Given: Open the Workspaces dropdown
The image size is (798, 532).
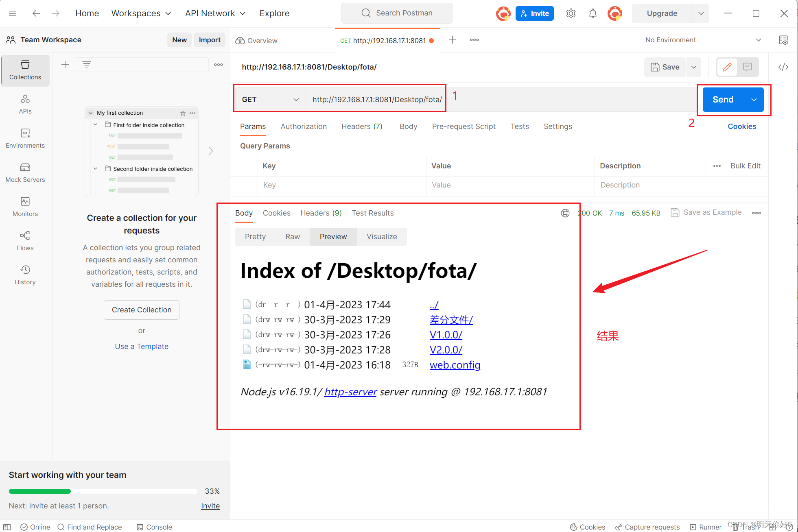Looking at the screenshot, I should pos(141,13).
